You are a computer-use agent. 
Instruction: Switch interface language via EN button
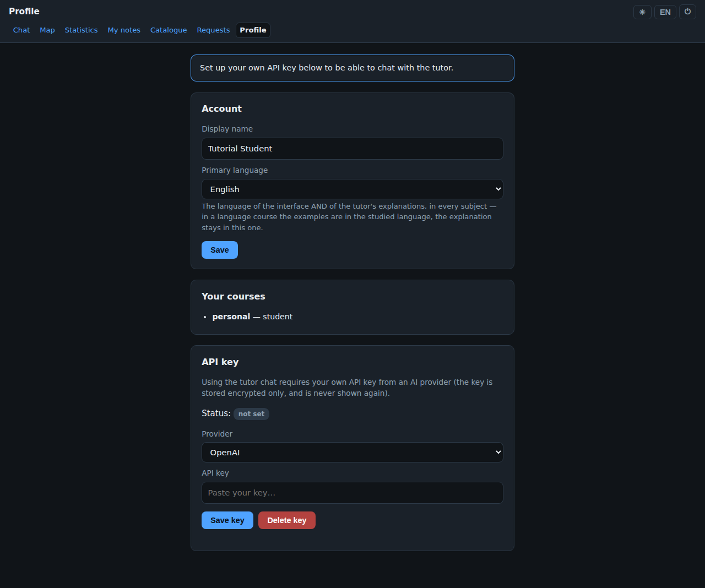coord(665,12)
